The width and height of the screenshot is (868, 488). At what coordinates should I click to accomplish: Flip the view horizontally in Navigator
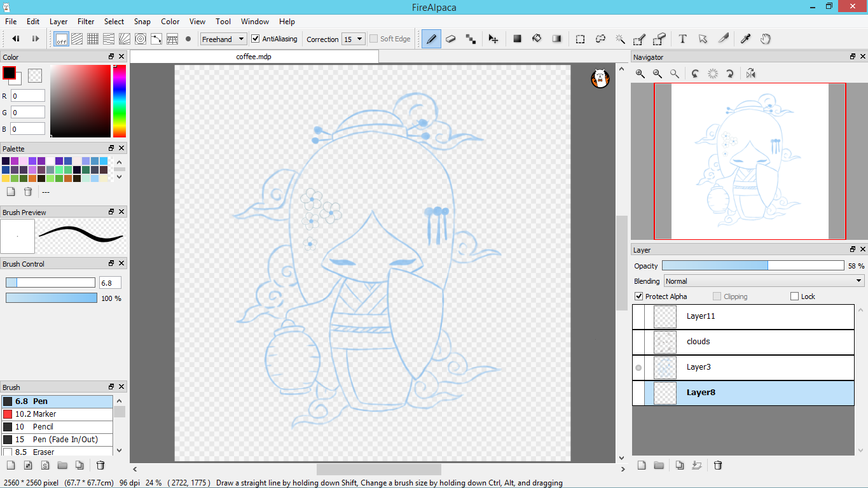[751, 74]
